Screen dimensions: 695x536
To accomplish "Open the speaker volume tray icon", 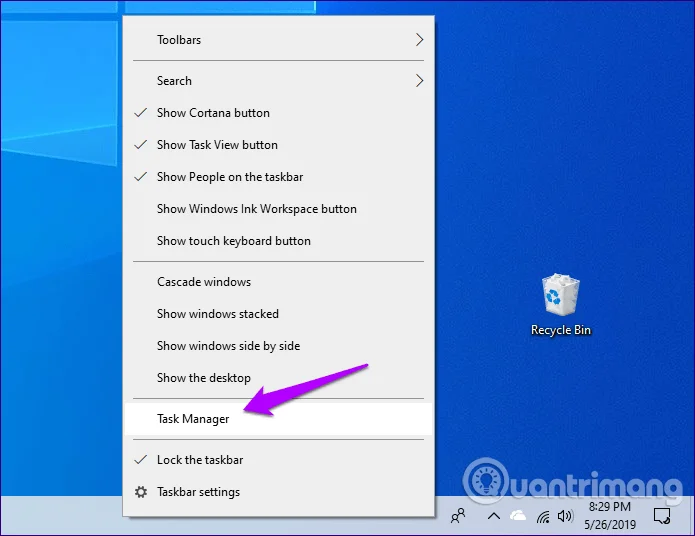I will [565, 516].
